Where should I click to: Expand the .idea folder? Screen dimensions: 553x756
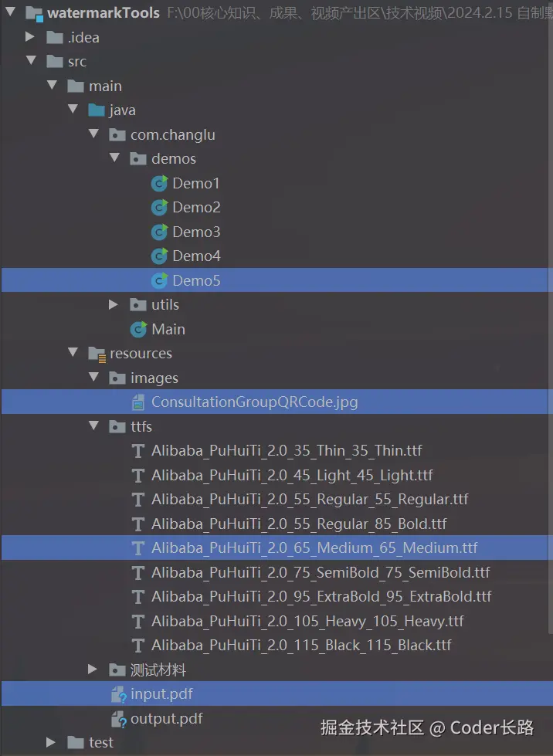[x=31, y=37]
